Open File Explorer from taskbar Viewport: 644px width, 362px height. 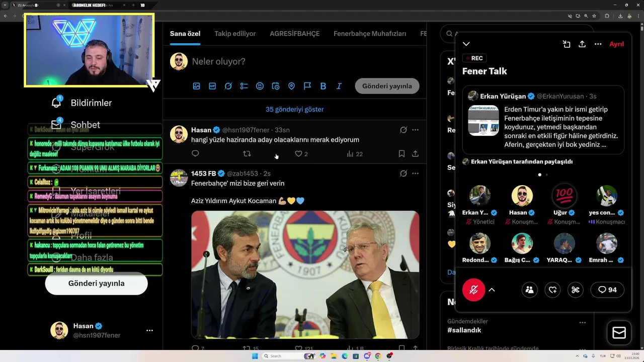point(334,356)
